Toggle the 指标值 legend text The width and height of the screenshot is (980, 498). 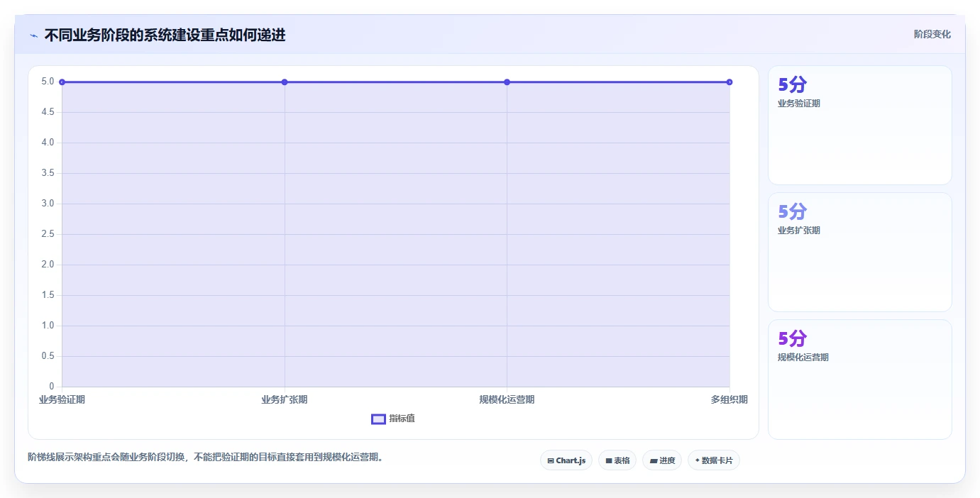click(402, 419)
